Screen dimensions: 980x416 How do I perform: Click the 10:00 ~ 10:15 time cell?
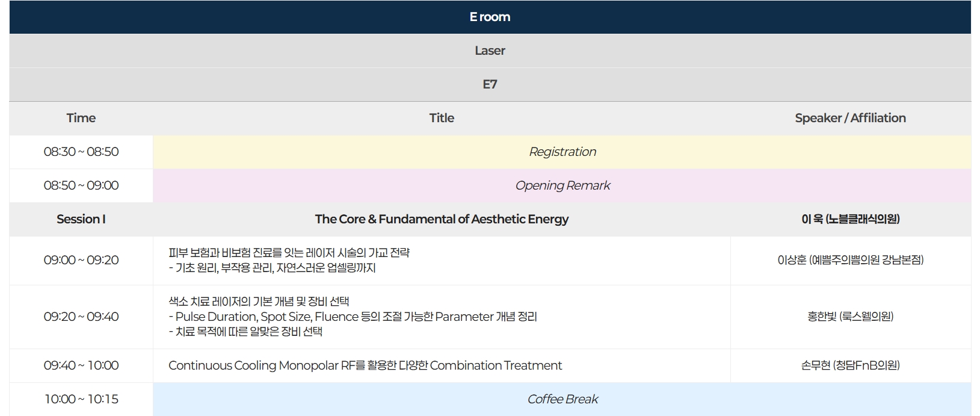pos(81,399)
